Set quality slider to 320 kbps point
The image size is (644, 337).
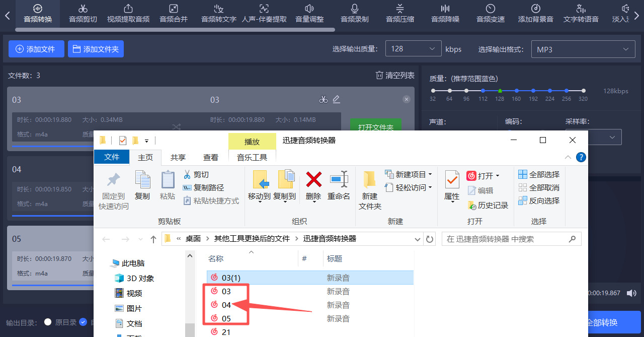583,91
